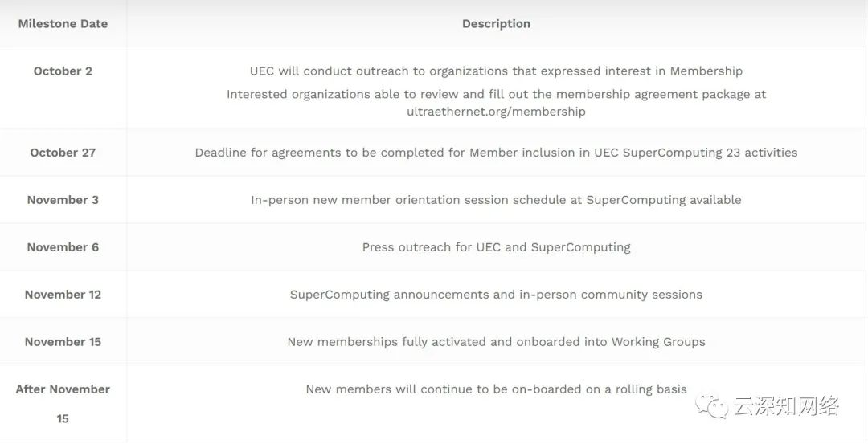Image resolution: width=868 pixels, height=444 pixels.
Task: Click SuperComputing announcements description text
Action: point(496,294)
